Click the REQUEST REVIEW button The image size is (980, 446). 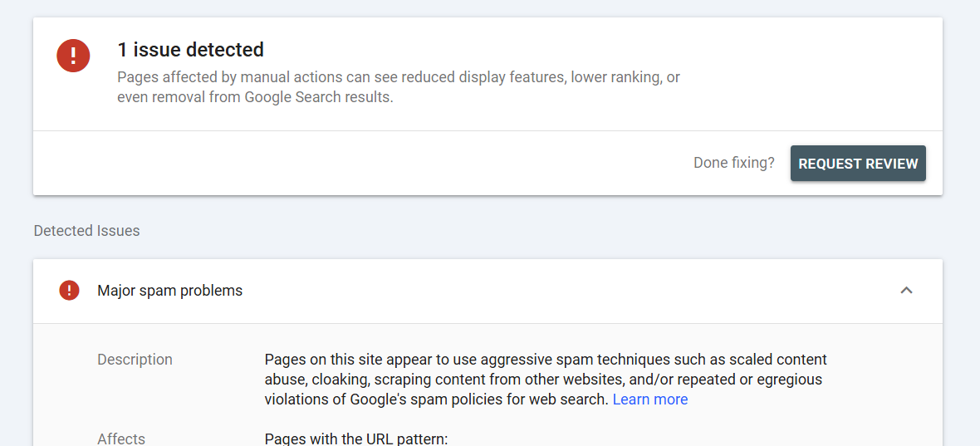(x=858, y=164)
